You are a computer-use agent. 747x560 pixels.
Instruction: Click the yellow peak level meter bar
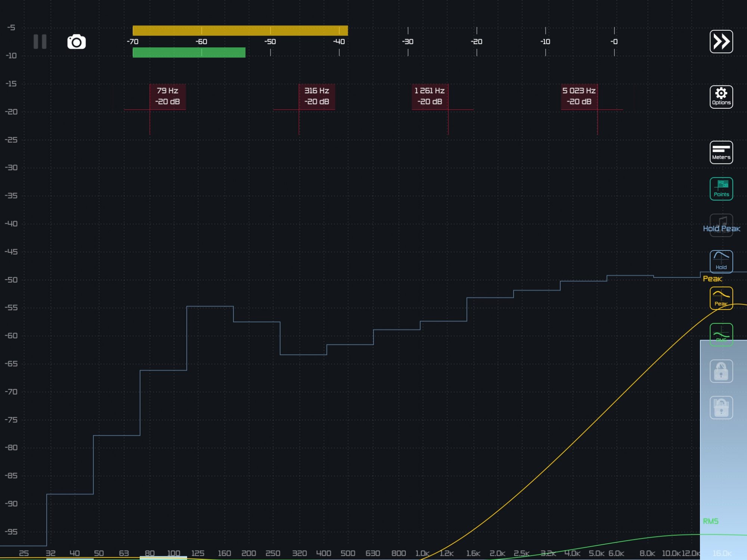pyautogui.click(x=240, y=31)
